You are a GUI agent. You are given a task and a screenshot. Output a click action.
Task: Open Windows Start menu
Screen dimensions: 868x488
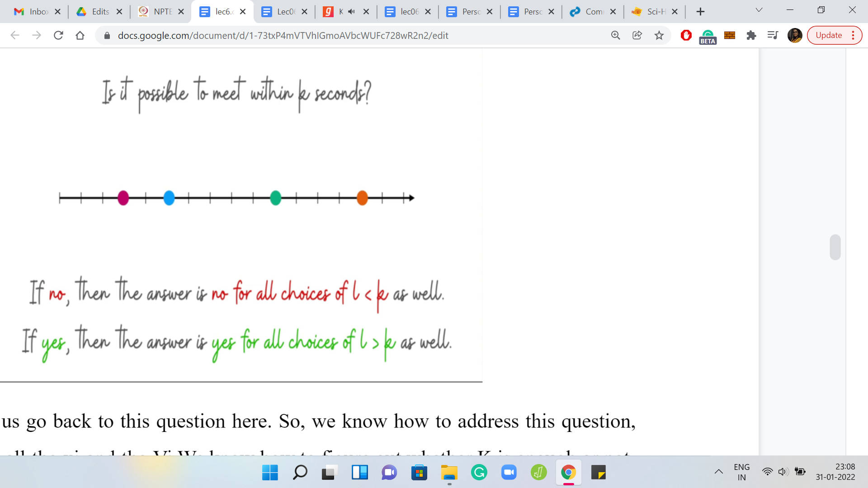[x=270, y=473]
